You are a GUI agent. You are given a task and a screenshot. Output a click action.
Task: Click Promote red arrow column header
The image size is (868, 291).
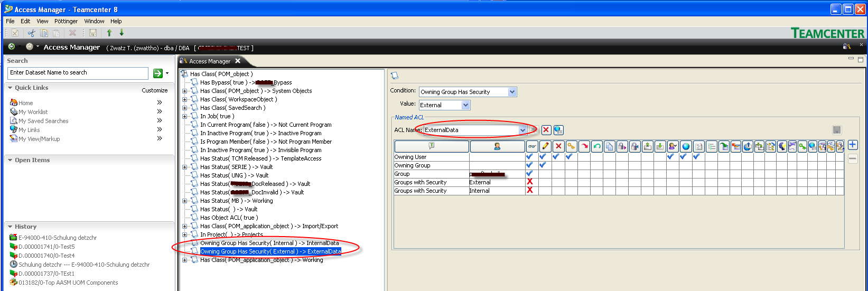tap(584, 146)
